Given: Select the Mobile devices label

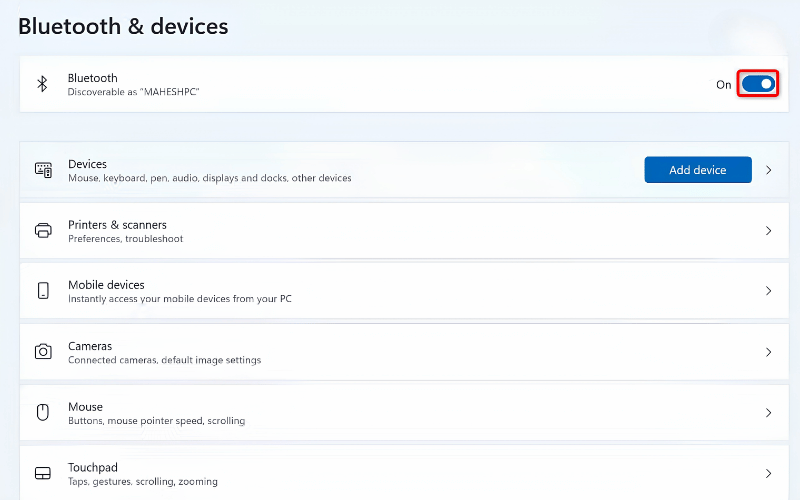Looking at the screenshot, I should tap(106, 285).
